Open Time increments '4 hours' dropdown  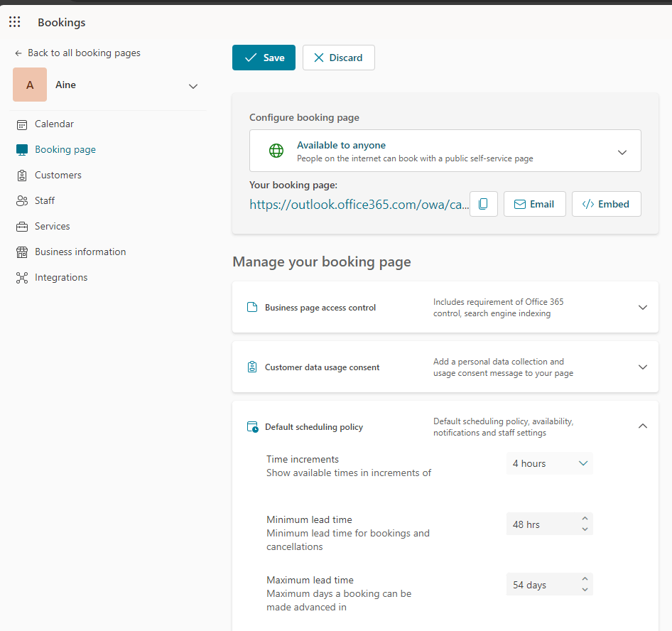(x=549, y=463)
